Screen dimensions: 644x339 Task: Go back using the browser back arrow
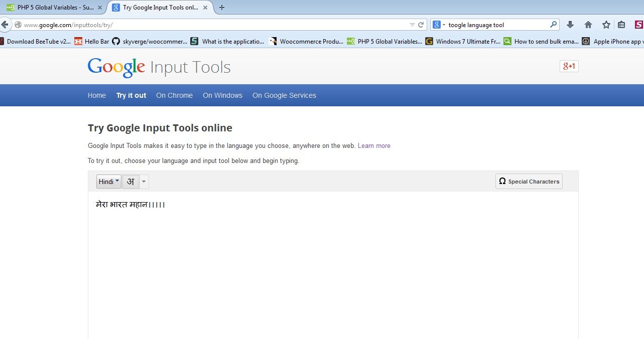[x=5, y=25]
